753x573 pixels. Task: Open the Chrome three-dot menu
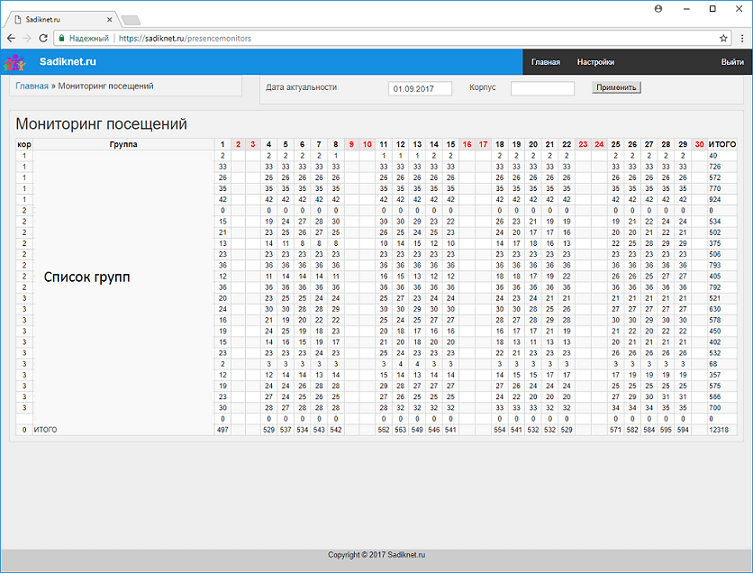tap(741, 38)
